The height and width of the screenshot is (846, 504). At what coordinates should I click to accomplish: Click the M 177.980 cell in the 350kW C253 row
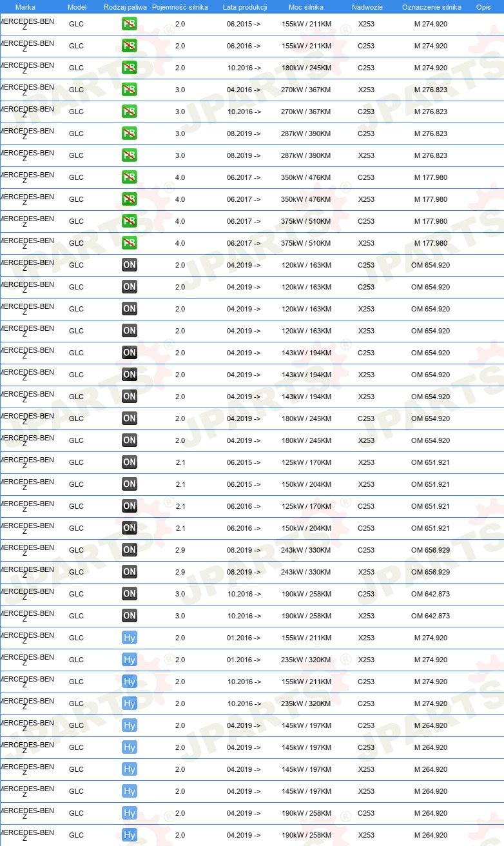coord(431,177)
